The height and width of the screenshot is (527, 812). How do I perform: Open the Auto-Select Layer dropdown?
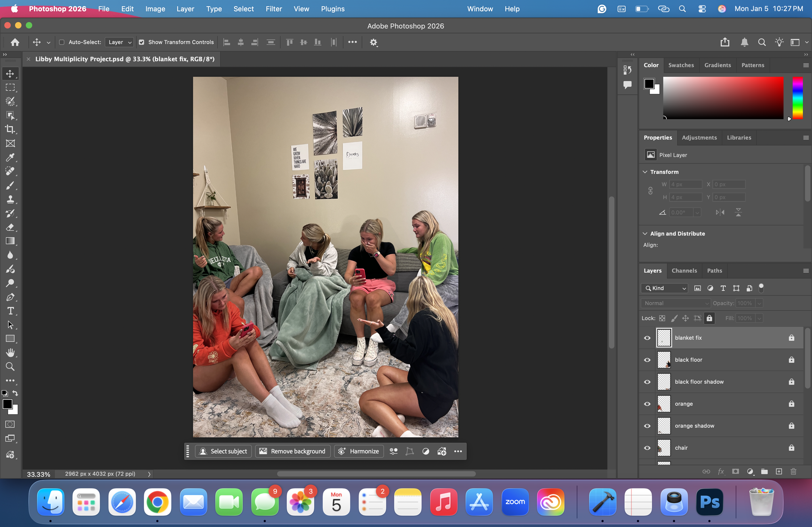119,42
